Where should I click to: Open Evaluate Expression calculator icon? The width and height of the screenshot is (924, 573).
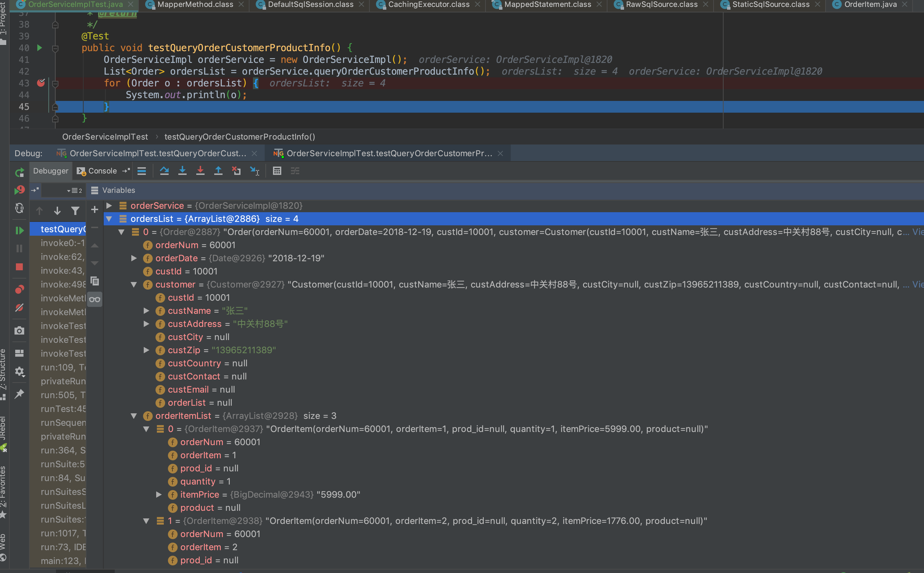(x=277, y=171)
